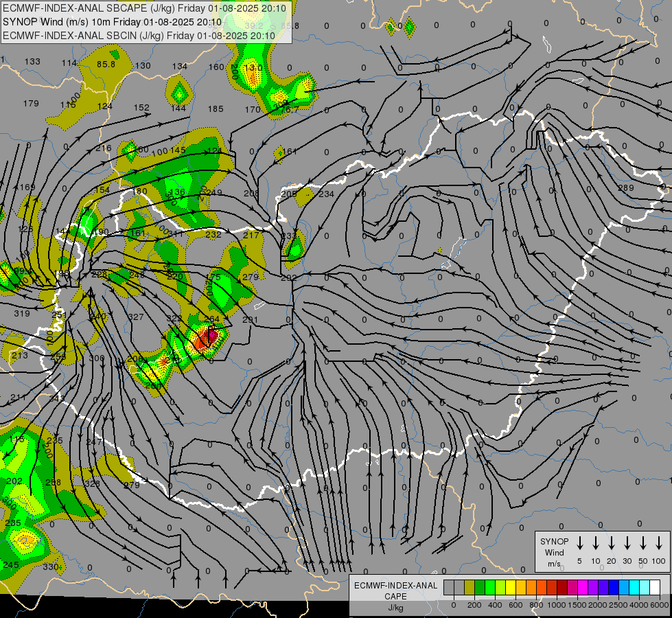Pick the bright green CAPE legend swatch
672x618 pixels.
(490, 588)
